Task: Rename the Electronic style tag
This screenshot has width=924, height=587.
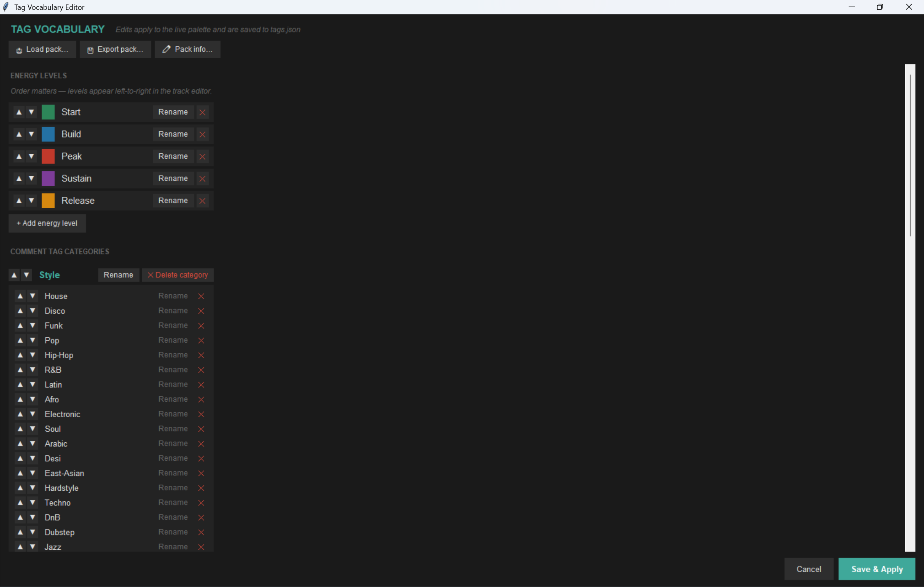Action: 173,414
